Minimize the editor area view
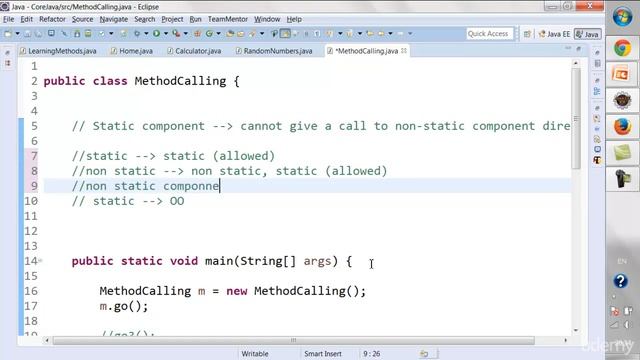Screen dimensions: 640x360 [x=568, y=49]
